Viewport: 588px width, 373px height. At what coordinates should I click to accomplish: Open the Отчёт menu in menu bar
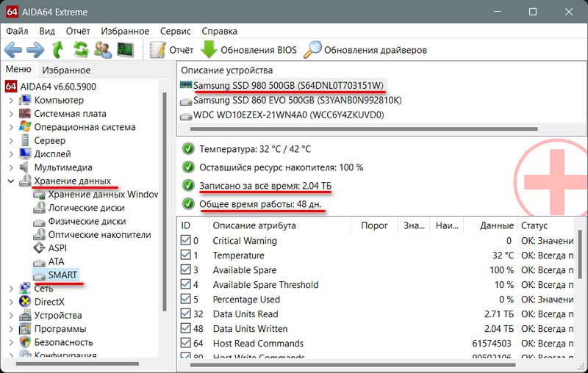coord(78,31)
